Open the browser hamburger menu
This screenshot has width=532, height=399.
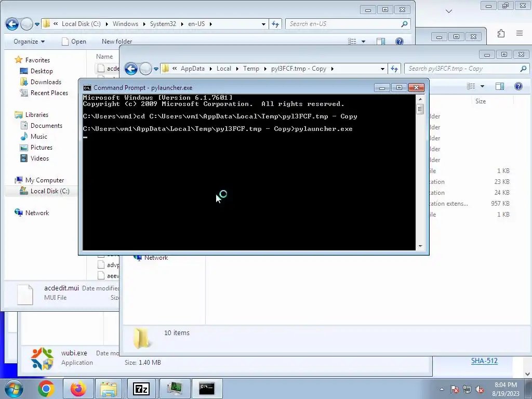click(x=520, y=33)
